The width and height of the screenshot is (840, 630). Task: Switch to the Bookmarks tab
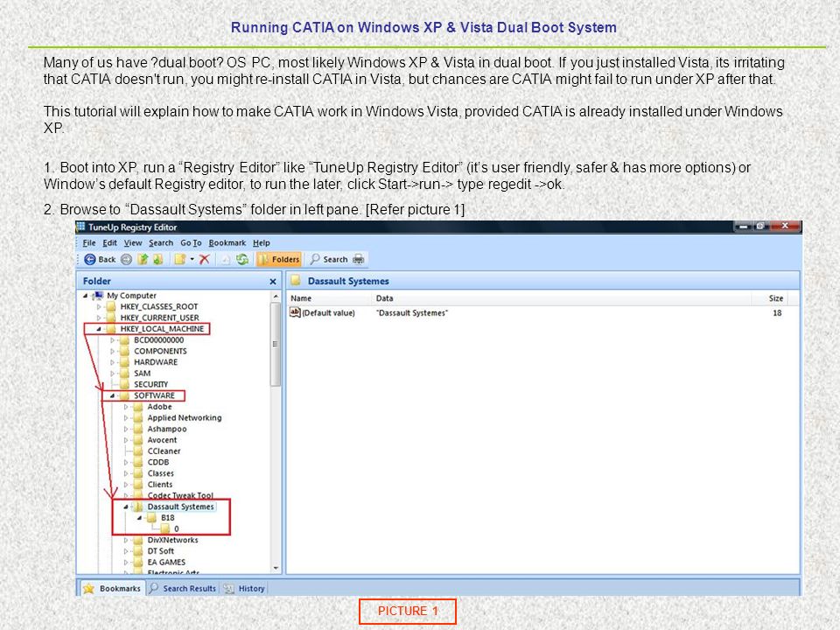point(113,589)
